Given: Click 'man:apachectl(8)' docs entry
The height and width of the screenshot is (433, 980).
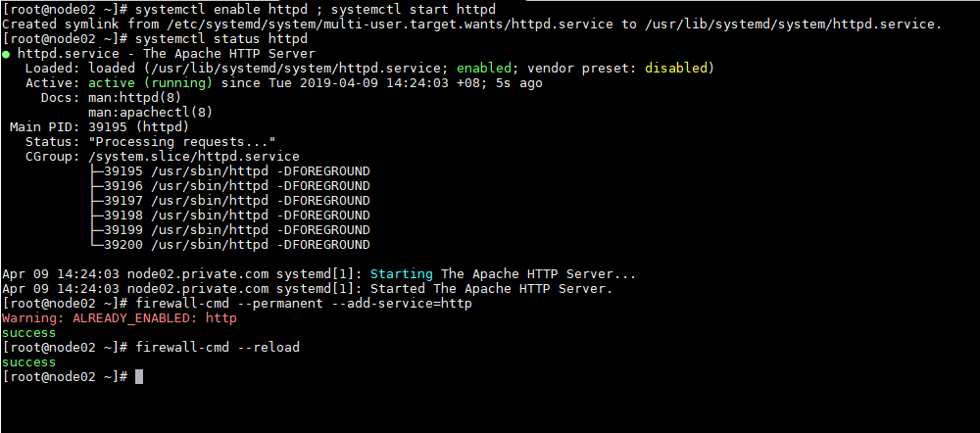Looking at the screenshot, I should [x=151, y=113].
